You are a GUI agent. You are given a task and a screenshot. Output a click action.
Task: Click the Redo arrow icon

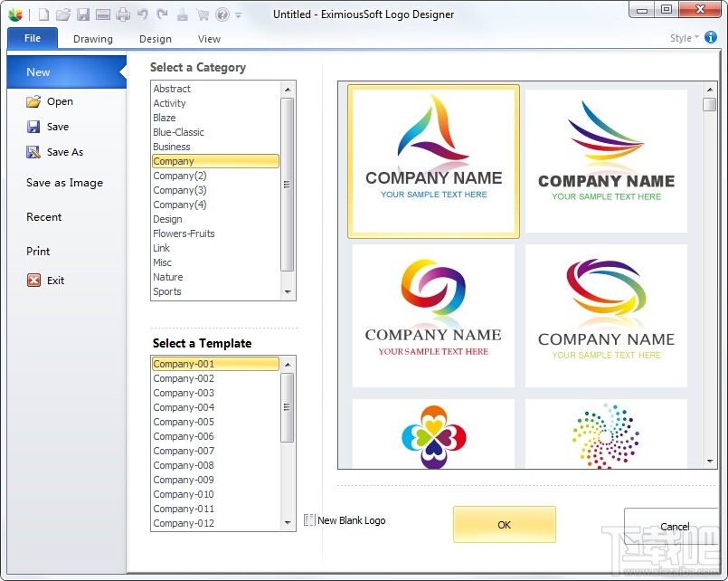[x=162, y=14]
